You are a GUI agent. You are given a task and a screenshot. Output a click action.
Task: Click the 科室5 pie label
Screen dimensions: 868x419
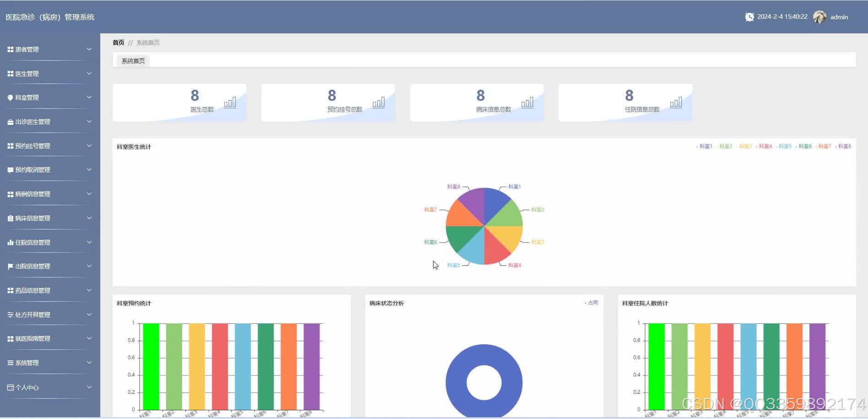454,265
